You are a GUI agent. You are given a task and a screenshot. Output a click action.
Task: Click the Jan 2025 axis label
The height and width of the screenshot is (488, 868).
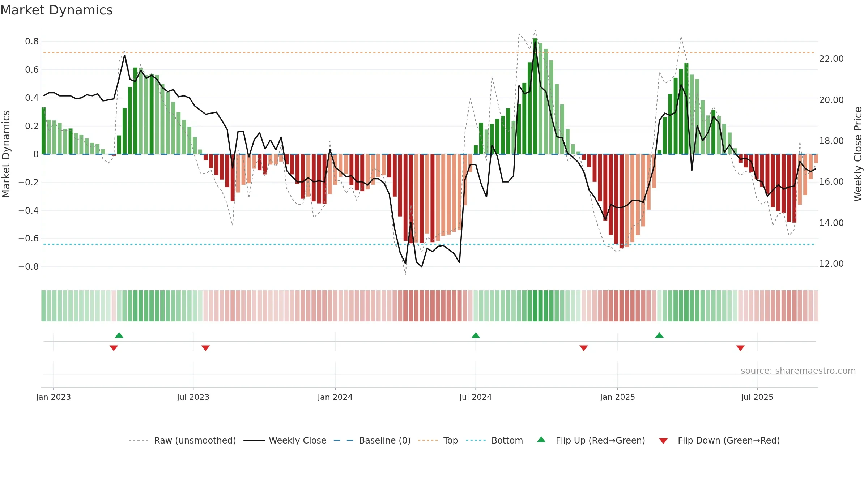coord(618,397)
